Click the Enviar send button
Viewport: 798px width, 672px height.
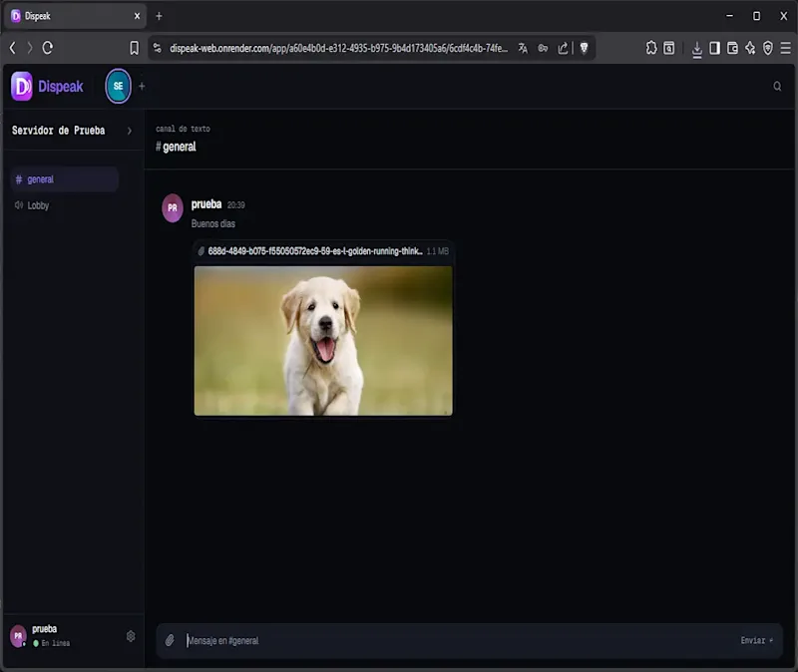pos(756,640)
